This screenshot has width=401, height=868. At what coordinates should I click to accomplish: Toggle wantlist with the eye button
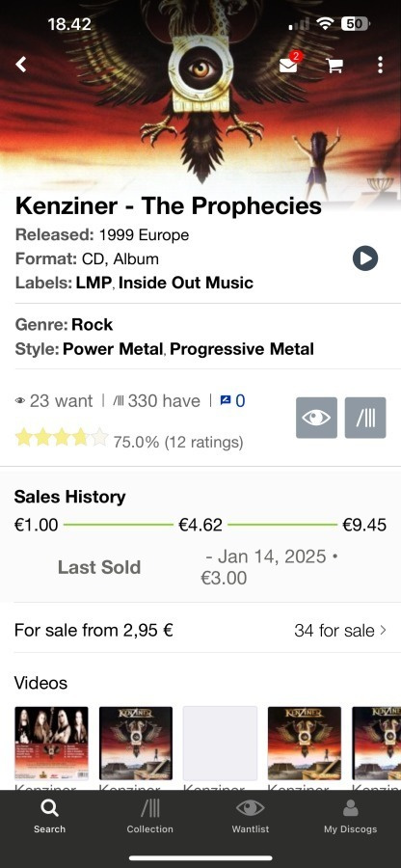[x=316, y=418]
